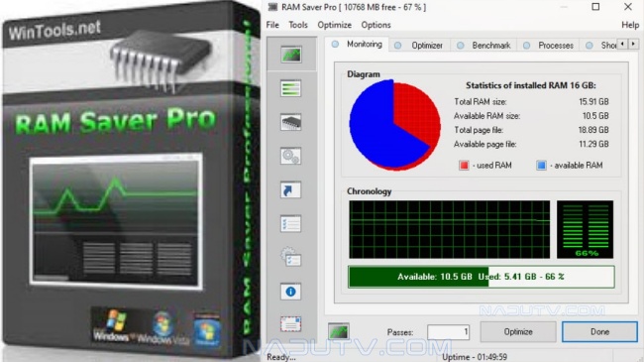Click the blue available RAM swatch

click(541, 165)
